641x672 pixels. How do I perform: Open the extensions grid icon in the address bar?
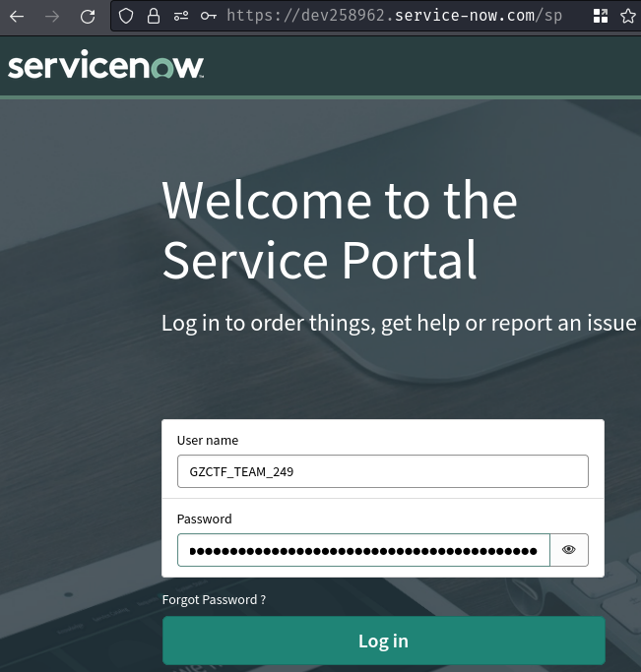tap(601, 17)
